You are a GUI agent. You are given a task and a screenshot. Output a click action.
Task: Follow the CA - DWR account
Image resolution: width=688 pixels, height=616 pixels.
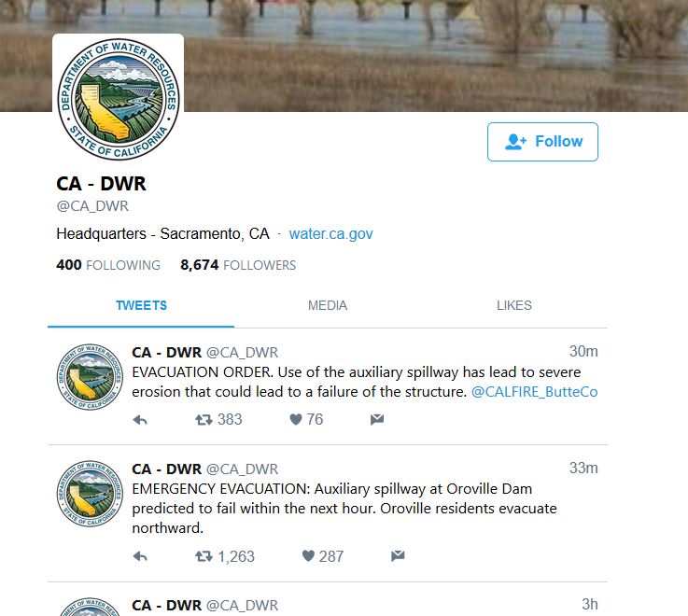542,142
